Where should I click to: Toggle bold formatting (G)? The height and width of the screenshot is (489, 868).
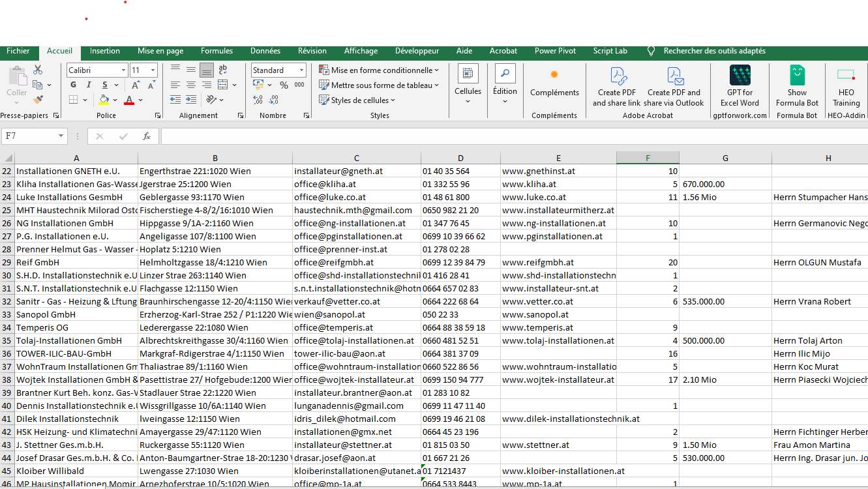pyautogui.click(x=73, y=85)
